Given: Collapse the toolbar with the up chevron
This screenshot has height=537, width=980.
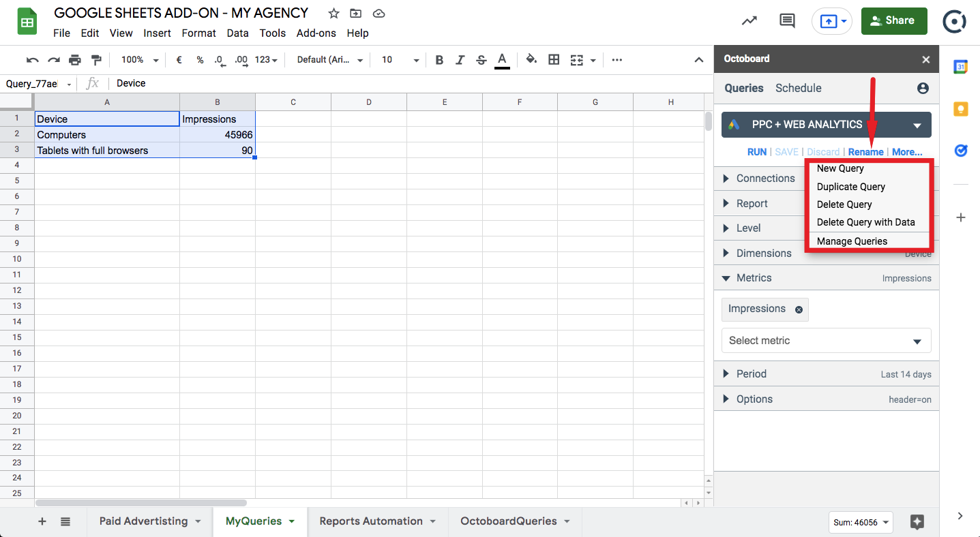Looking at the screenshot, I should pos(699,60).
